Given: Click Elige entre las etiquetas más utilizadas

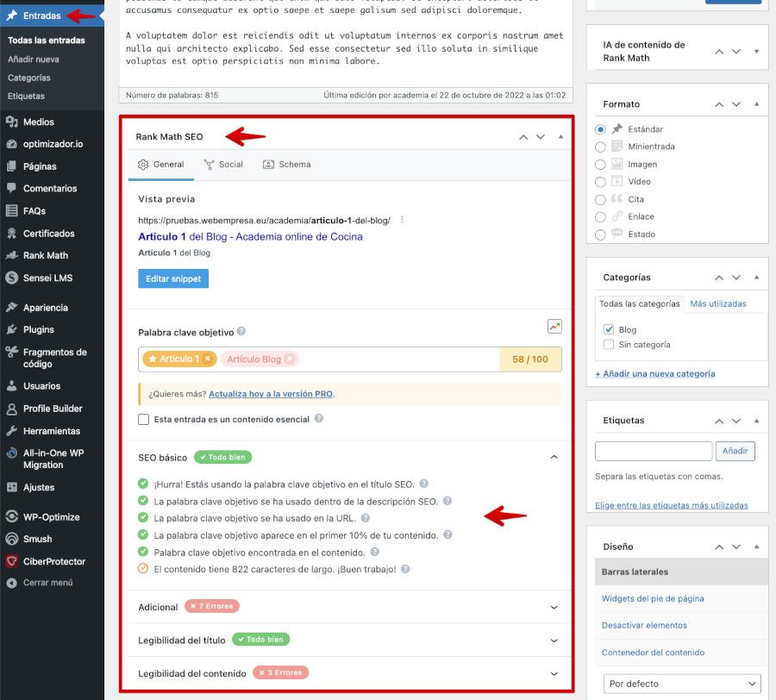Looking at the screenshot, I should pos(671,505).
